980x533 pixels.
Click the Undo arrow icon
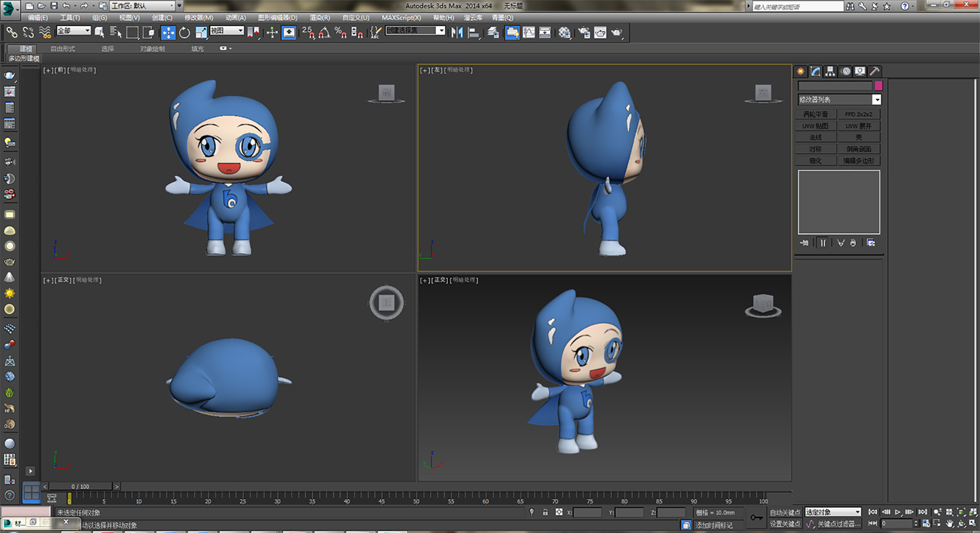pyautogui.click(x=66, y=6)
